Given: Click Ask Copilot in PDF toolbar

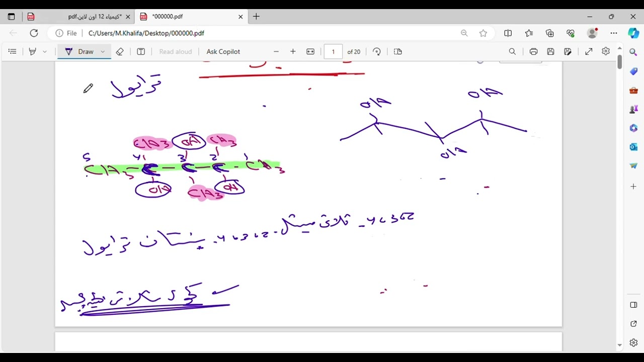Looking at the screenshot, I should coord(223,51).
